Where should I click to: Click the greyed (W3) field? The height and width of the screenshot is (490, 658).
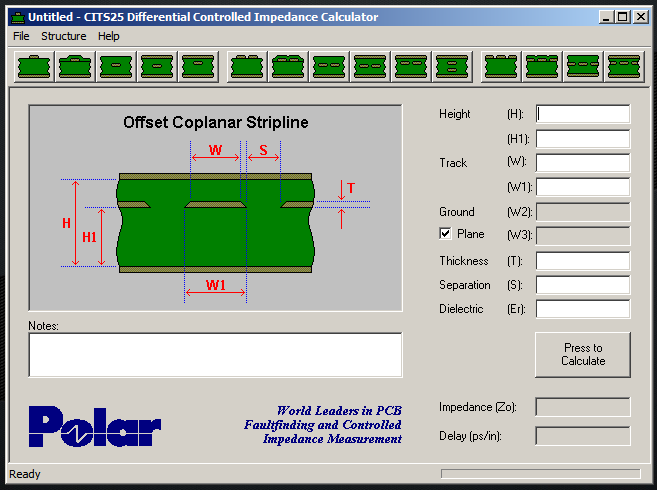(x=583, y=236)
